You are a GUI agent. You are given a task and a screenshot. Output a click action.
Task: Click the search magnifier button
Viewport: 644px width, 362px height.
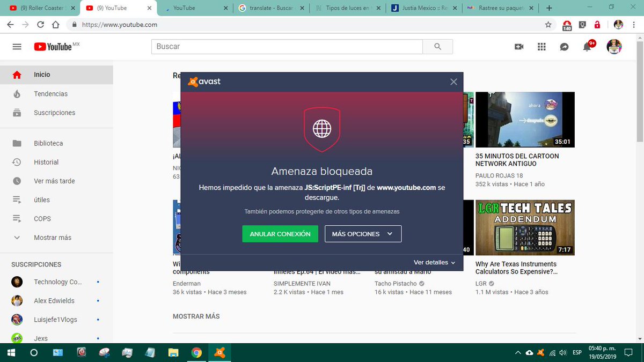[437, 47]
